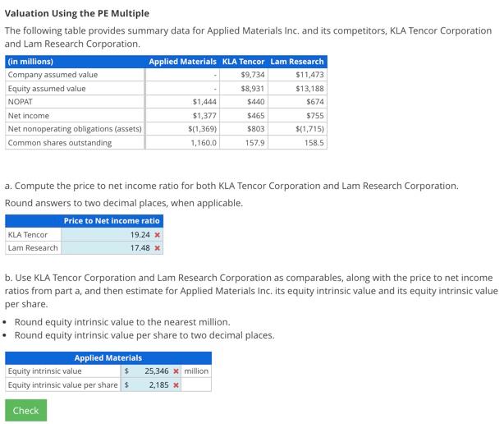Select the Equity assumed value row label
Viewport: 504px width, 424px height.
(47, 89)
